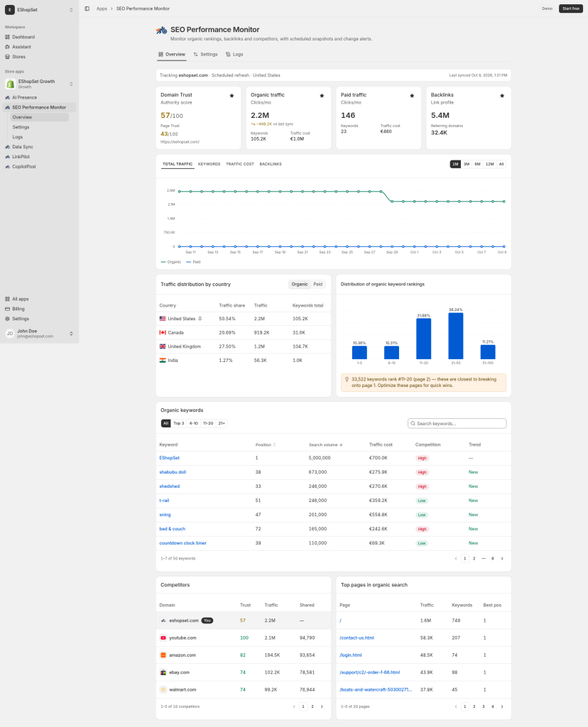Click the Canada flag icon
The height and width of the screenshot is (727, 588).
coord(163,332)
